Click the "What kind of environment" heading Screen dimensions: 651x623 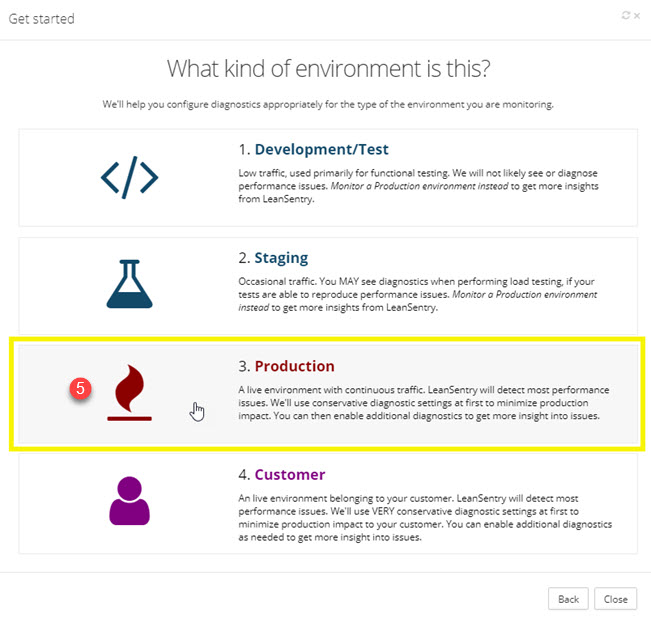[x=329, y=69]
